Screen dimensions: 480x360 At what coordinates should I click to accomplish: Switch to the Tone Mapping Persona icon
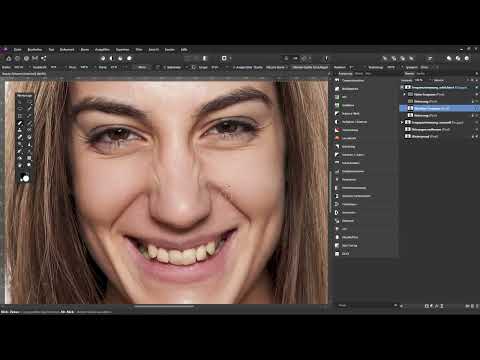click(x=35, y=58)
